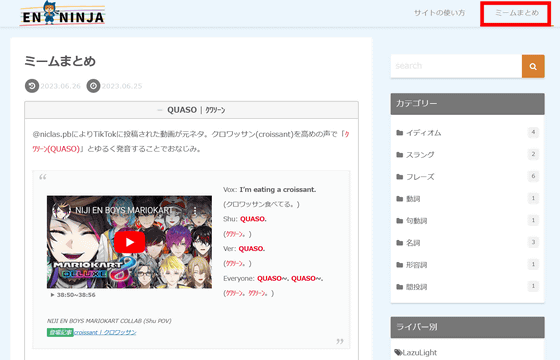Click the orange search magnifier button
Image resolution: width=560 pixels, height=360 pixels.
[533, 66]
